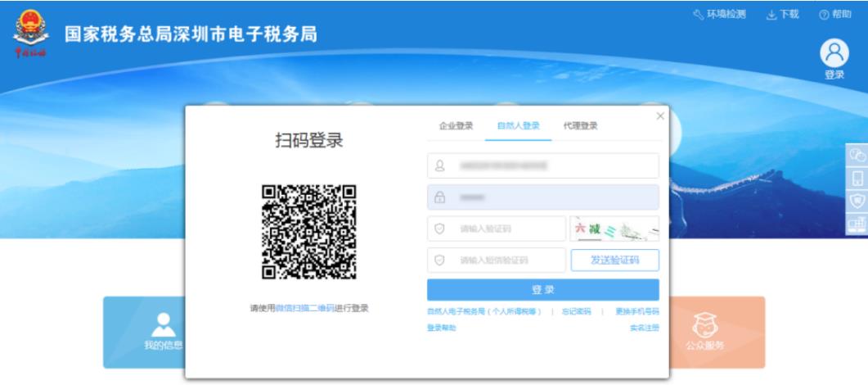Click 发送验证码 to send SMS code

614,260
